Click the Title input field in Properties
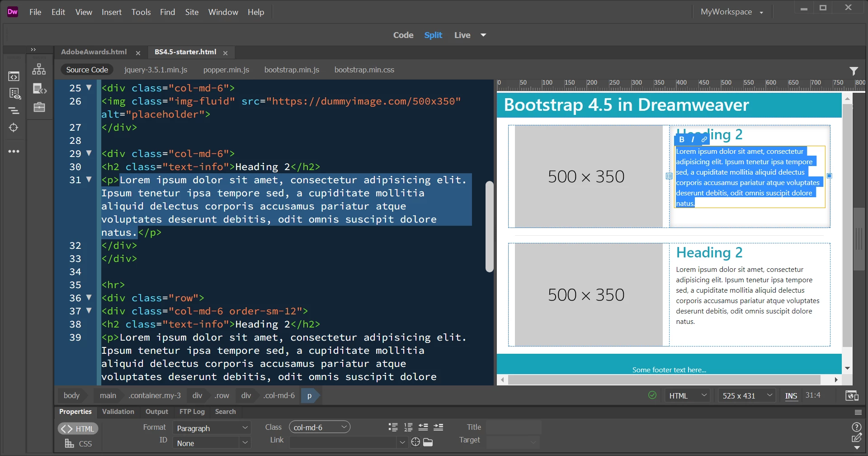Screen dimensions: 868x456 point(514,427)
